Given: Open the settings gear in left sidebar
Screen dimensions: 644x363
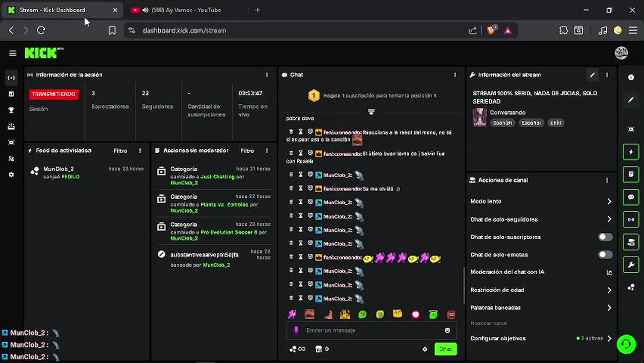Looking at the screenshot, I should (11, 174).
